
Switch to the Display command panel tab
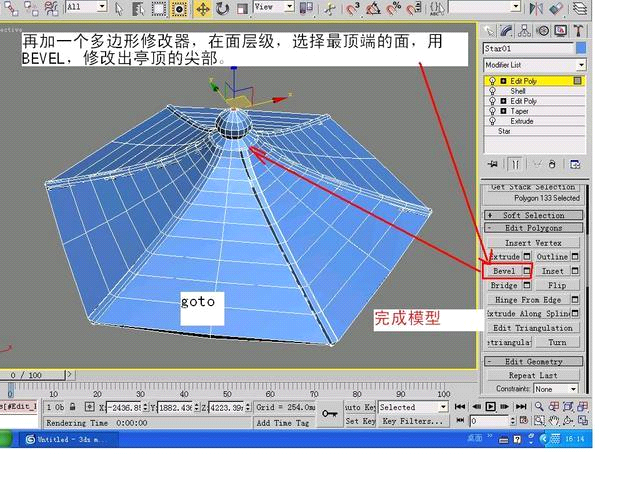point(560,31)
